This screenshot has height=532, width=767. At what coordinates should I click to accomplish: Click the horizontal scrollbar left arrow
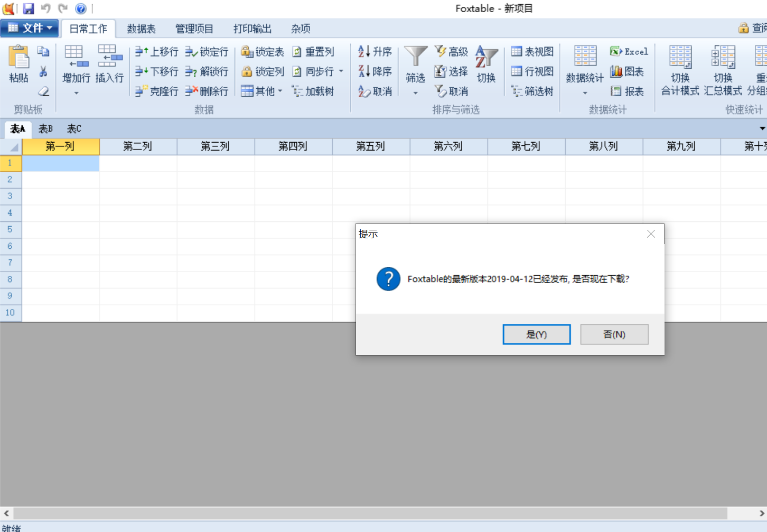pyautogui.click(x=6, y=513)
